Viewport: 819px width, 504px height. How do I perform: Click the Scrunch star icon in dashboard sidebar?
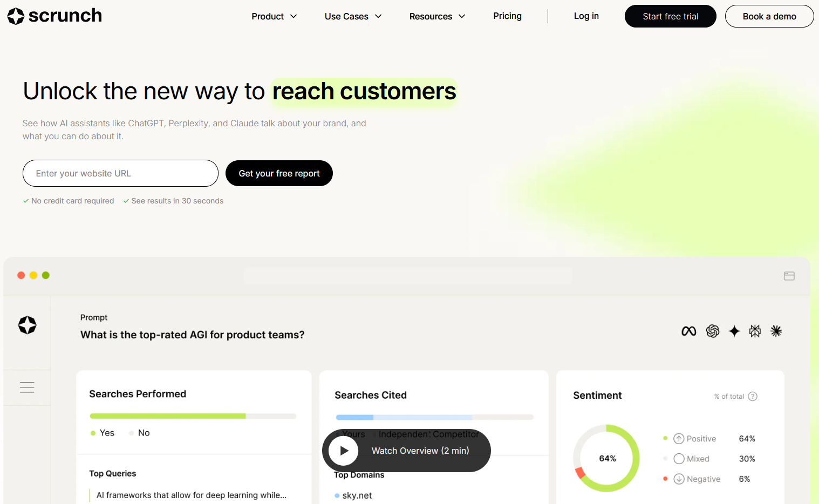coord(27,325)
